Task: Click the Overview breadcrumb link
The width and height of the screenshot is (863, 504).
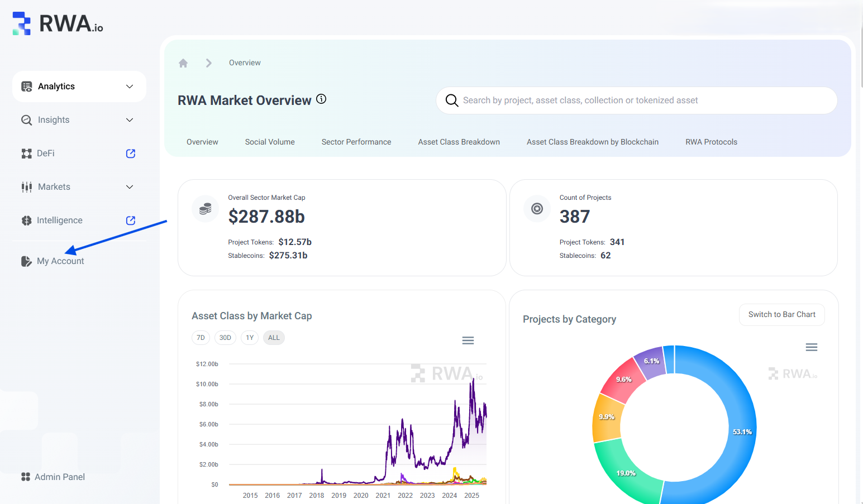Action: [x=245, y=63]
